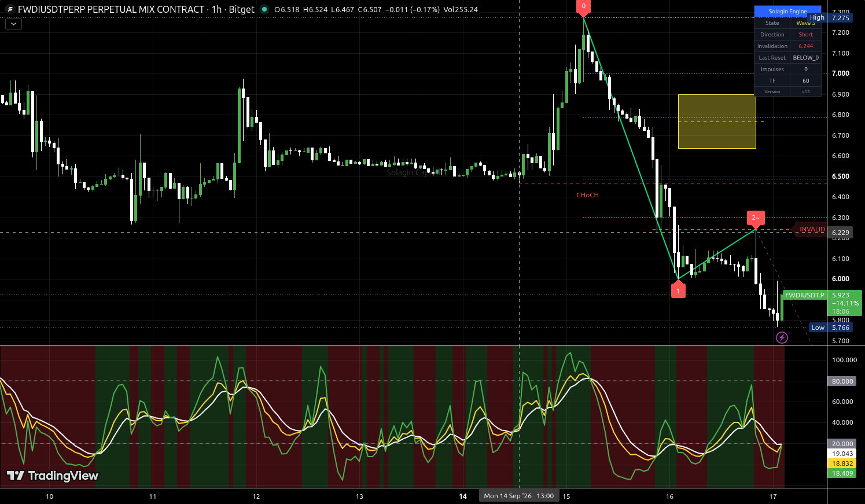
Task: Click the crosshair date label Mon 14 Sep
Action: pyautogui.click(x=519, y=496)
